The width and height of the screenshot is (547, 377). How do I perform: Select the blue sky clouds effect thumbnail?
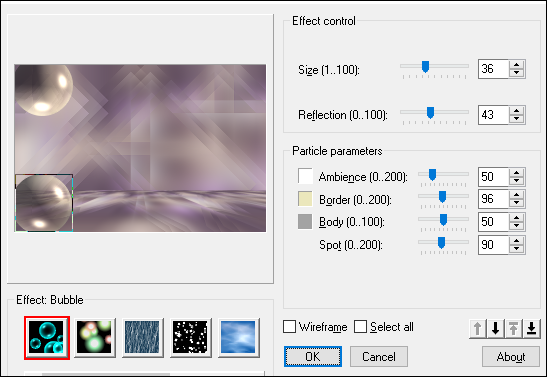[239, 338]
